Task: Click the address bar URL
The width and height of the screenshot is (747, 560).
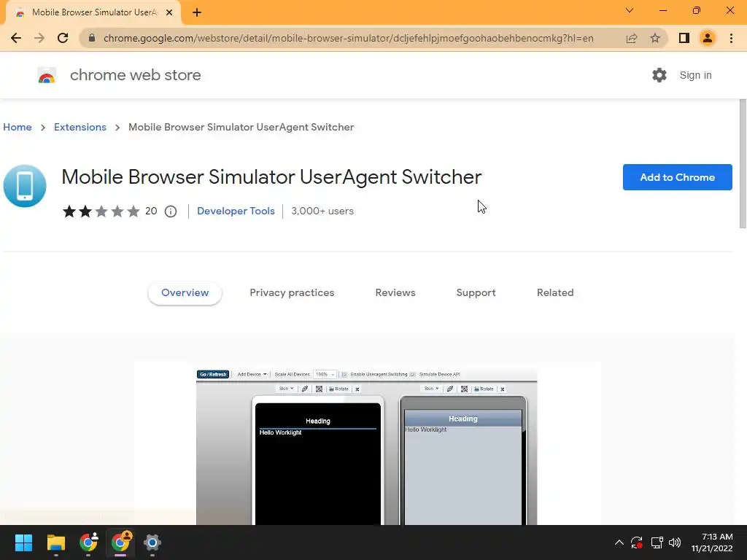Action: [x=348, y=38]
